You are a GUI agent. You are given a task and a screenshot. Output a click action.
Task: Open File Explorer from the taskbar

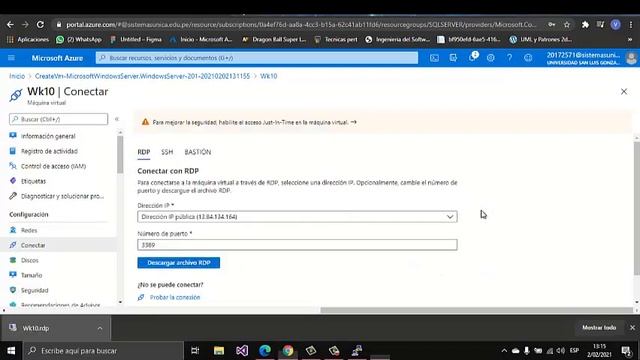[219, 351]
